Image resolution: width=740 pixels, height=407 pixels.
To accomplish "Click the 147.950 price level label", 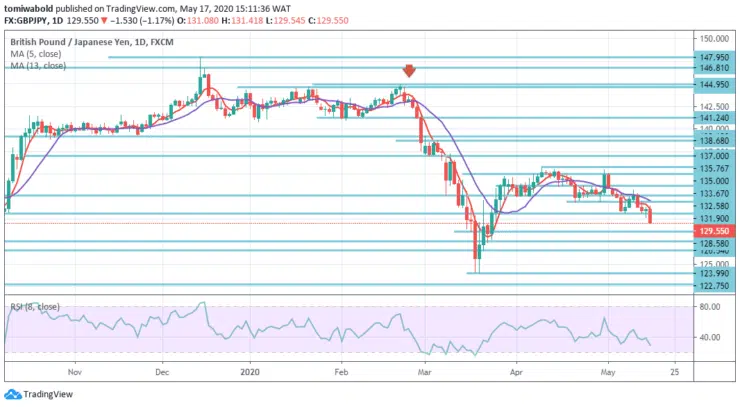I will click(x=712, y=58).
